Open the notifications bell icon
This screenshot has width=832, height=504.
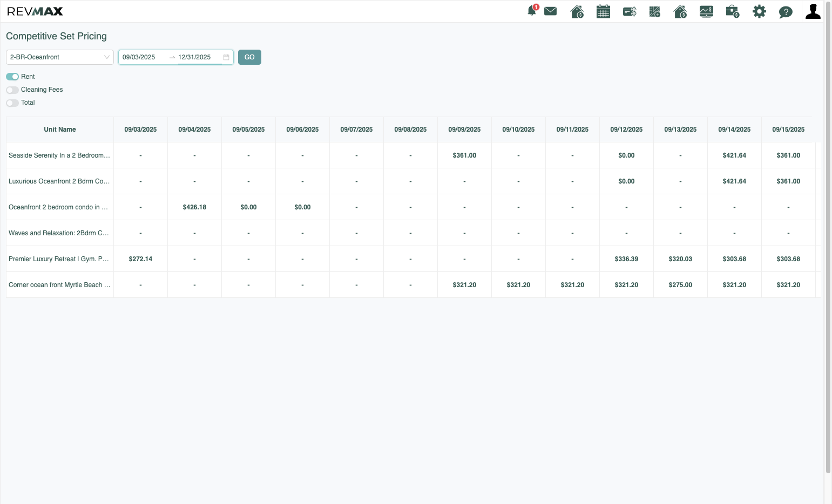(532, 11)
